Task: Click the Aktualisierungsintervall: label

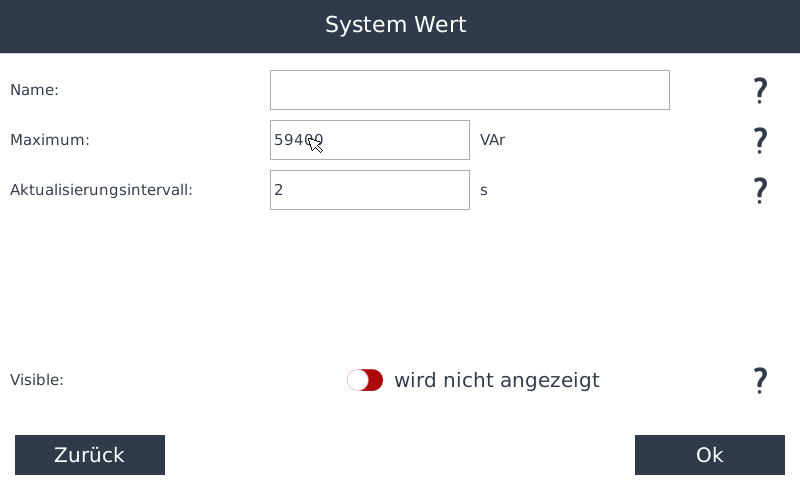Action: (101, 190)
